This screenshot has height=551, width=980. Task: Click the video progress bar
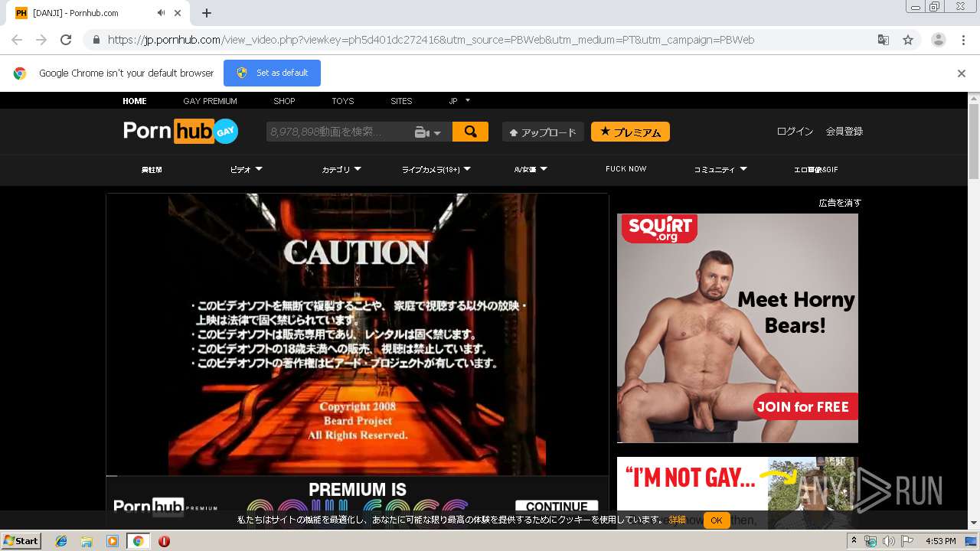pos(357,476)
